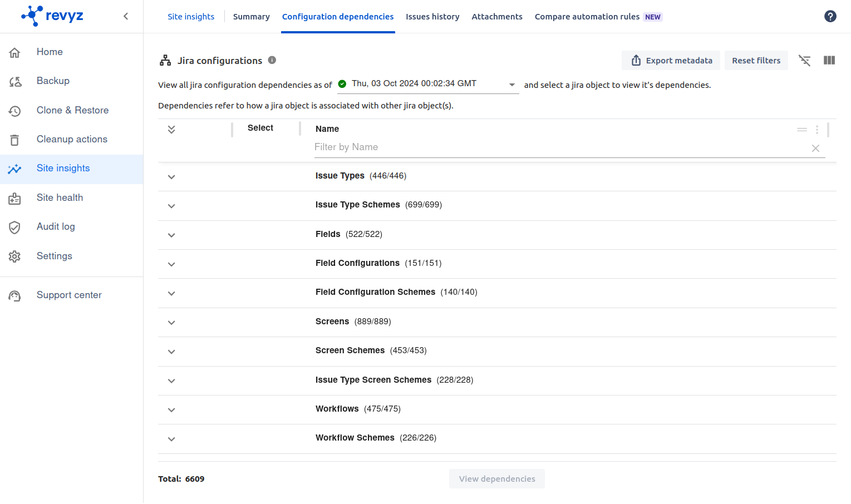Viewport: 851px width, 504px height.
Task: Open Cleanup actions in the sidebar
Action: 71,139
